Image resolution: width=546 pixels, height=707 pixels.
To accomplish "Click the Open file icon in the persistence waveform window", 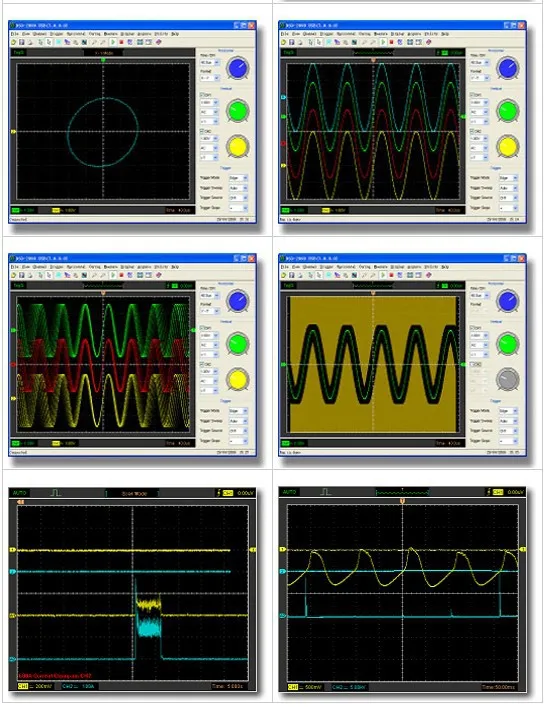I will point(14,275).
